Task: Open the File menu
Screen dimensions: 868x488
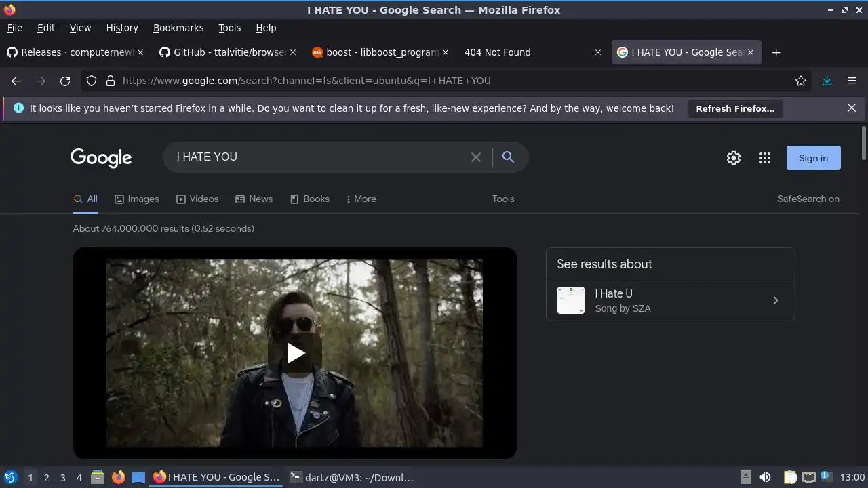Action: click(x=14, y=28)
